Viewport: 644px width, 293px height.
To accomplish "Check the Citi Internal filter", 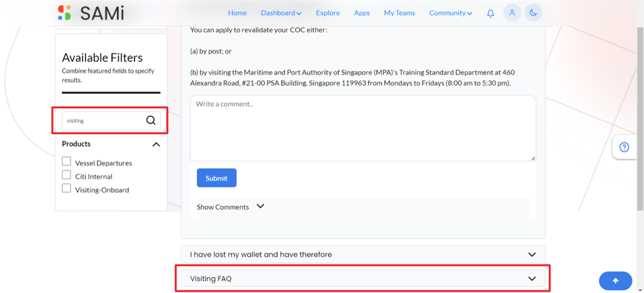I will 67,175.
